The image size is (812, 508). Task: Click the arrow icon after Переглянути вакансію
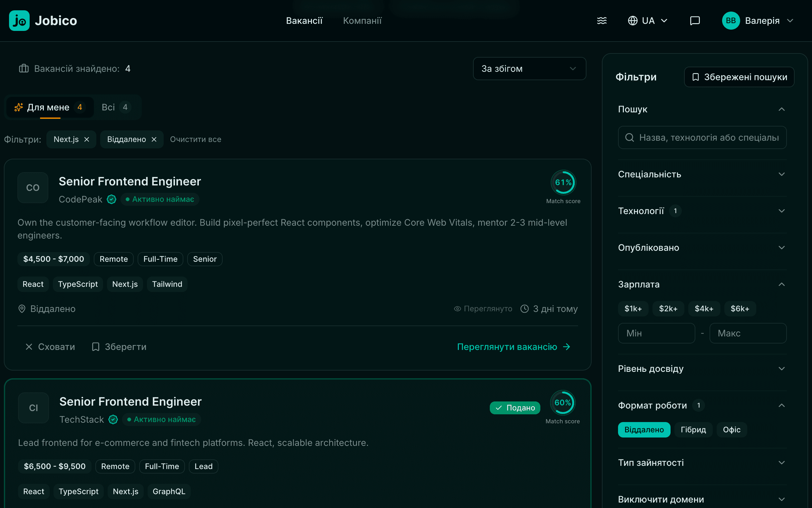coord(567,347)
